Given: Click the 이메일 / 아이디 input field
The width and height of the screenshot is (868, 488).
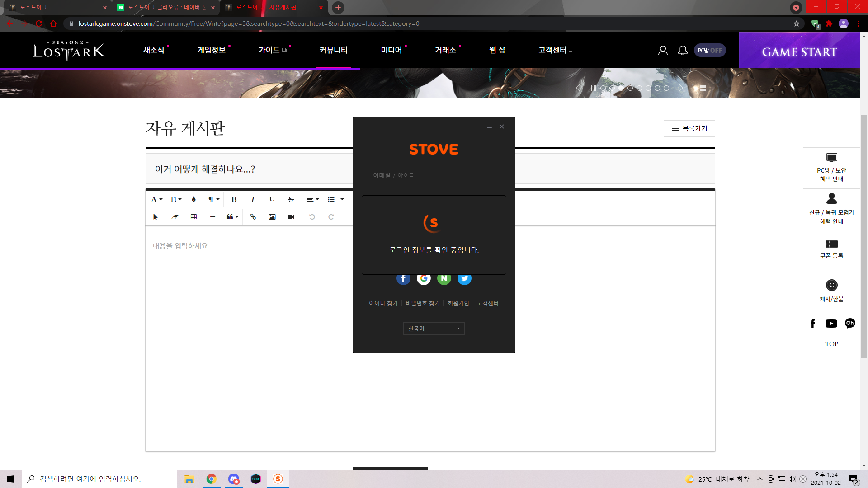Looking at the screenshot, I should [x=434, y=175].
